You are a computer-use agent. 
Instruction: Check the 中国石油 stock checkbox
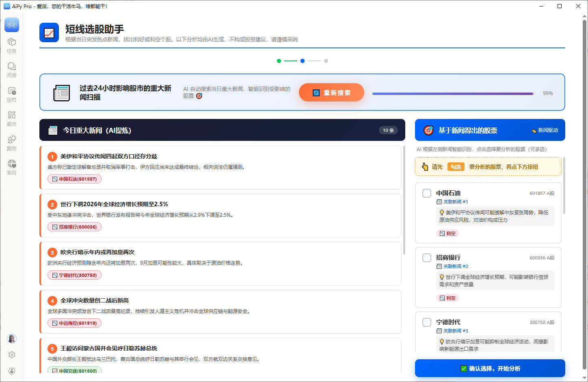coord(427,193)
